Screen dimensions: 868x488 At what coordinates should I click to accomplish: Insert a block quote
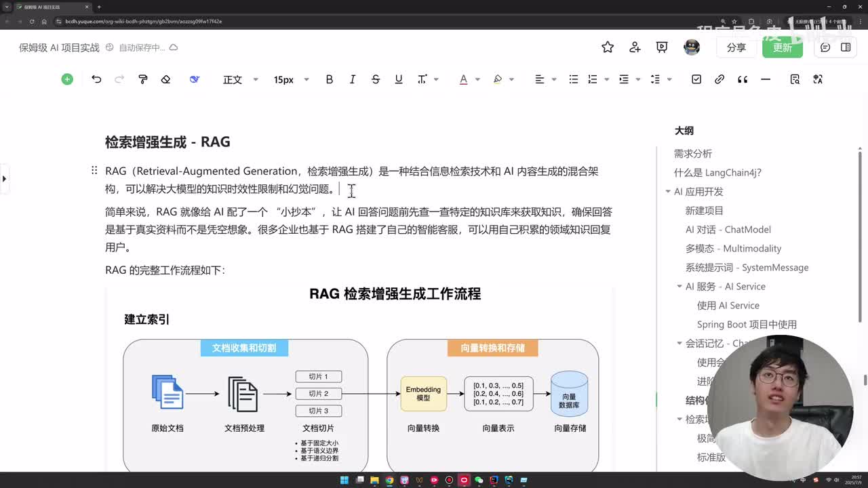point(743,79)
